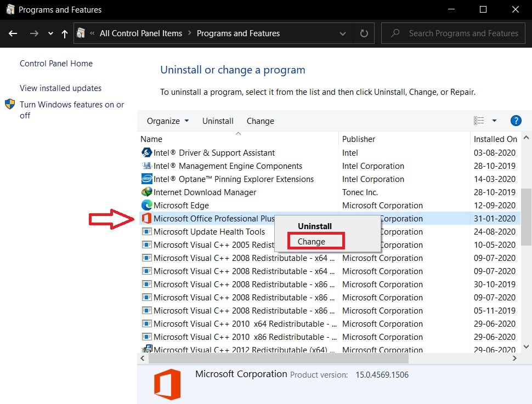Click the double chevron before All Control Panel Items
The width and height of the screenshot is (532, 404).
pos(92,33)
